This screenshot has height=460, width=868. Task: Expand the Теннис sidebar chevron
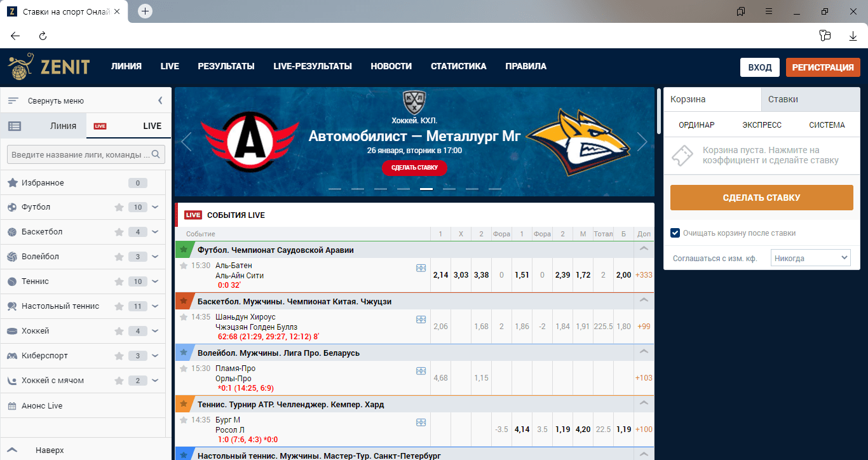[x=156, y=281]
